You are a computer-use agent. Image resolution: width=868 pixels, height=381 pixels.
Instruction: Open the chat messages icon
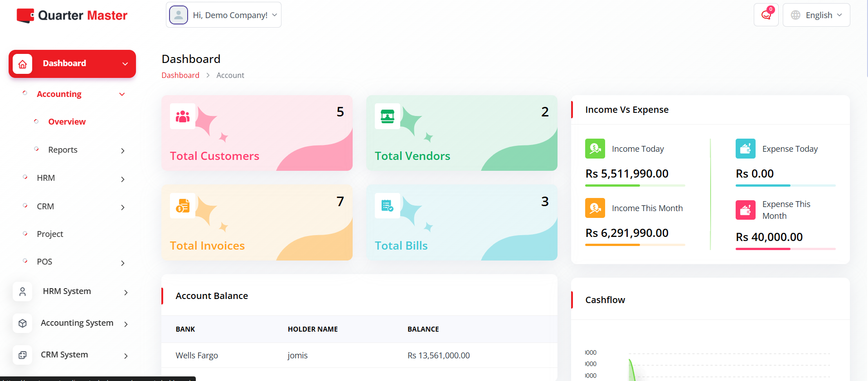tap(766, 15)
